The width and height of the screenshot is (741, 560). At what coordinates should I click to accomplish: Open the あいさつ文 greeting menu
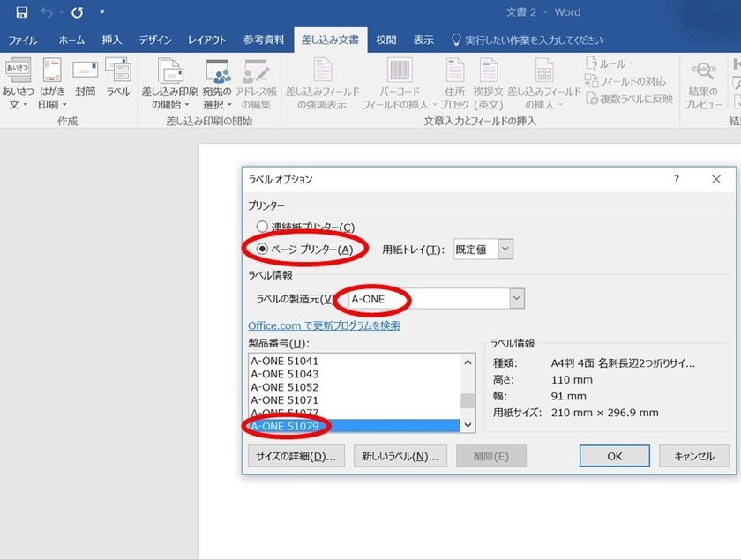pyautogui.click(x=18, y=84)
